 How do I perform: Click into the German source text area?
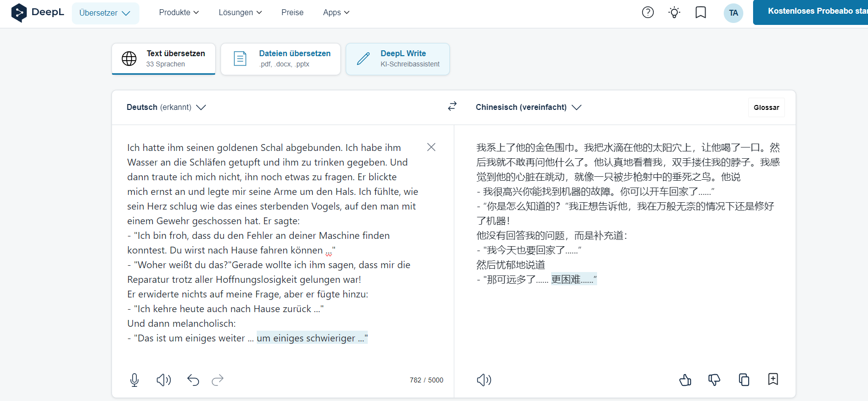point(273,243)
